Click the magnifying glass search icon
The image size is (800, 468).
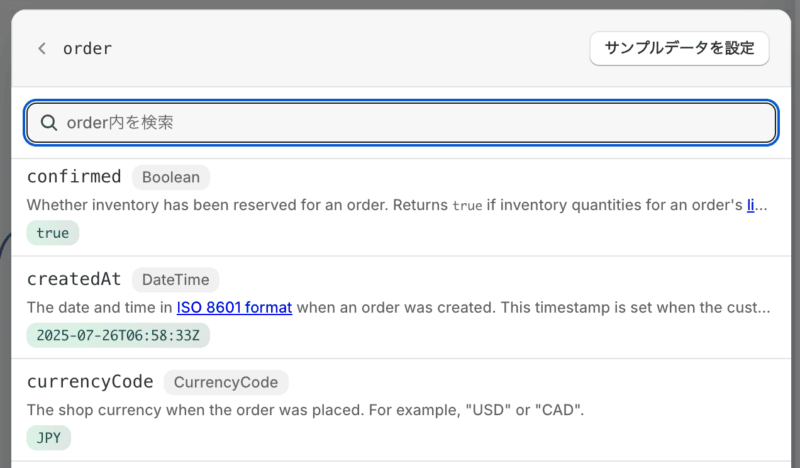49,123
